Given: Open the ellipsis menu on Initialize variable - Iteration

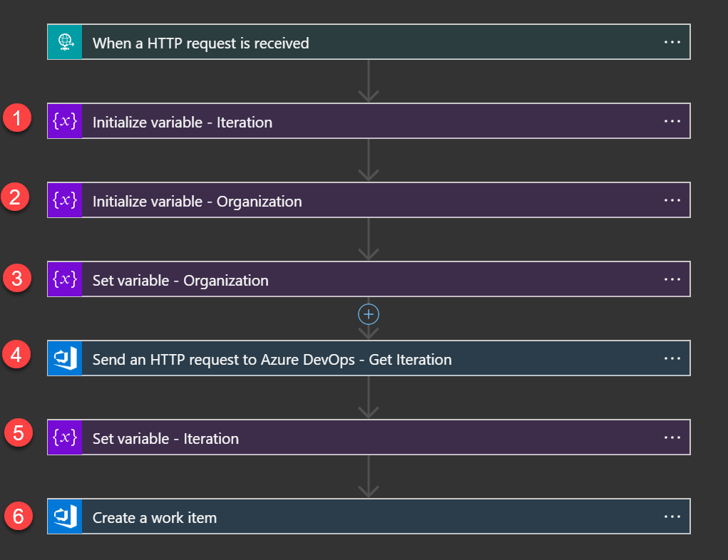Looking at the screenshot, I should 672,121.
